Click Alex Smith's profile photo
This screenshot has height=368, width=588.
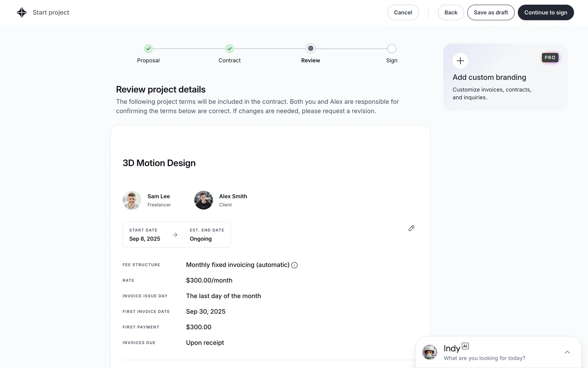click(203, 200)
